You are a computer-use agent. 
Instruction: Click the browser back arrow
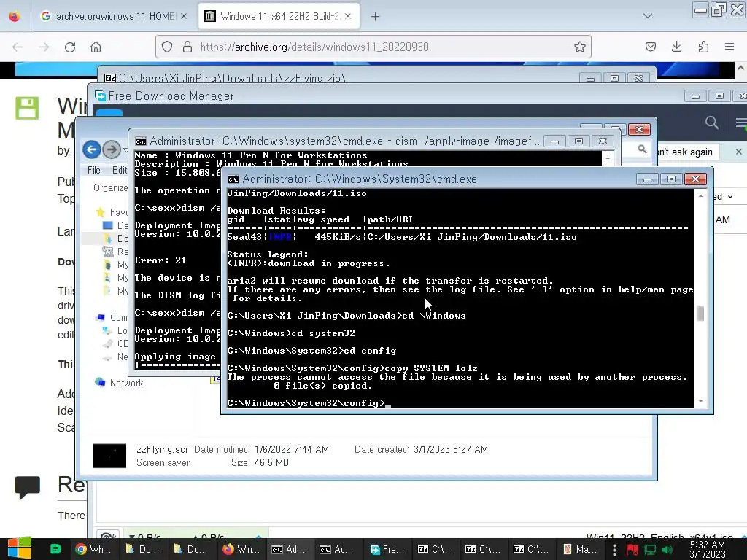(18, 47)
